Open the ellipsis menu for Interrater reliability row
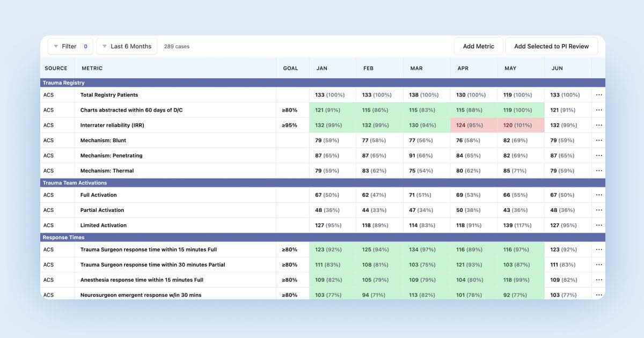 pyautogui.click(x=599, y=125)
